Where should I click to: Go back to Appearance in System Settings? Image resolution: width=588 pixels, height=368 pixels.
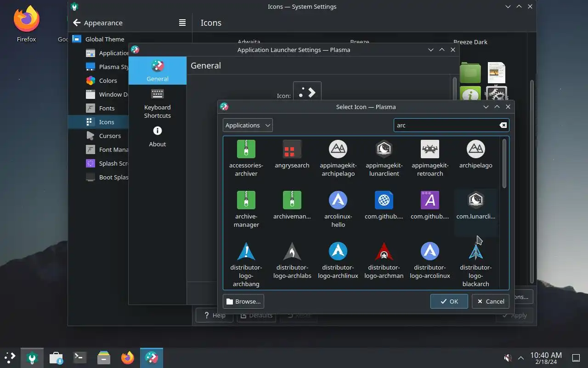98,23
